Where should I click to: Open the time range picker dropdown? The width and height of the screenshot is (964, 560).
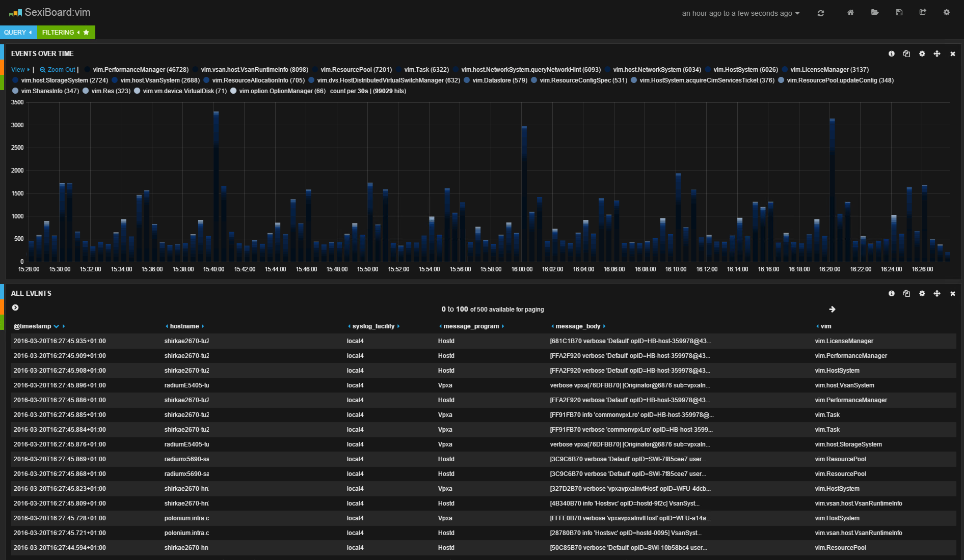coord(741,13)
